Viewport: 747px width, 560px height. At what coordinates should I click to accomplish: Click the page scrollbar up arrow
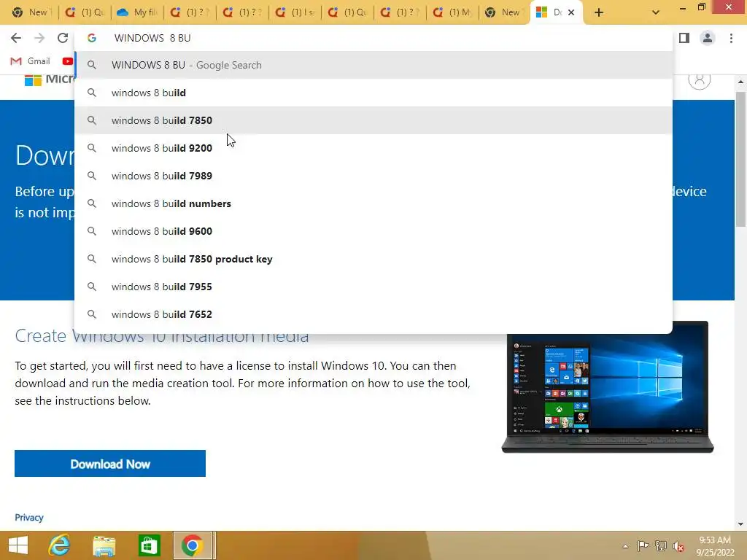(740, 82)
